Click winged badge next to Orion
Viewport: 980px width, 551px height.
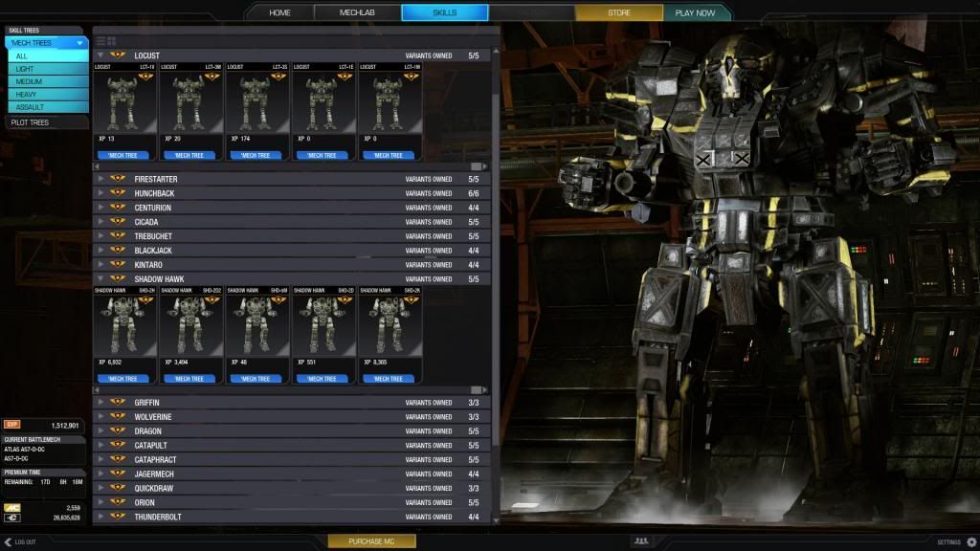(118, 502)
